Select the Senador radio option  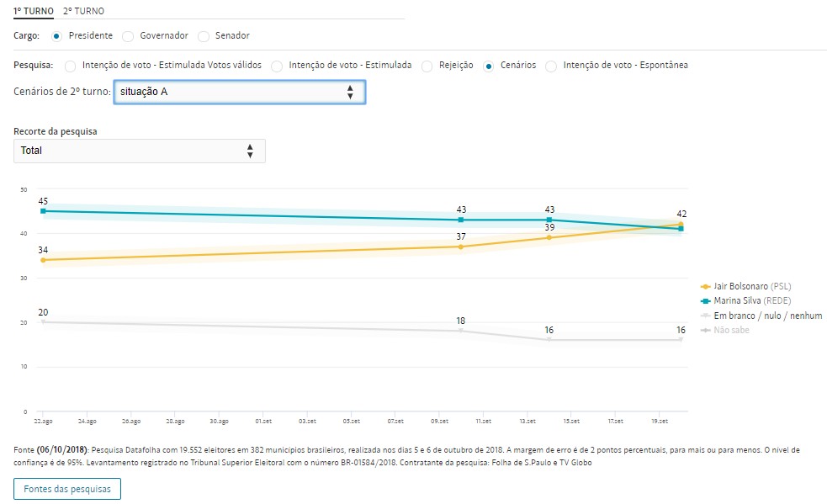point(204,36)
